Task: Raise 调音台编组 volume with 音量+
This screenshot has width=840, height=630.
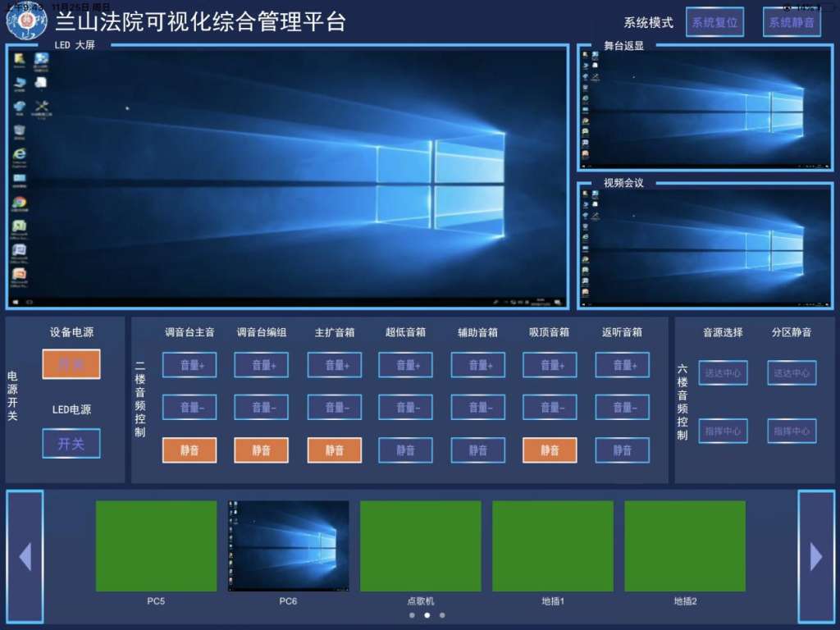Action: tap(262, 365)
